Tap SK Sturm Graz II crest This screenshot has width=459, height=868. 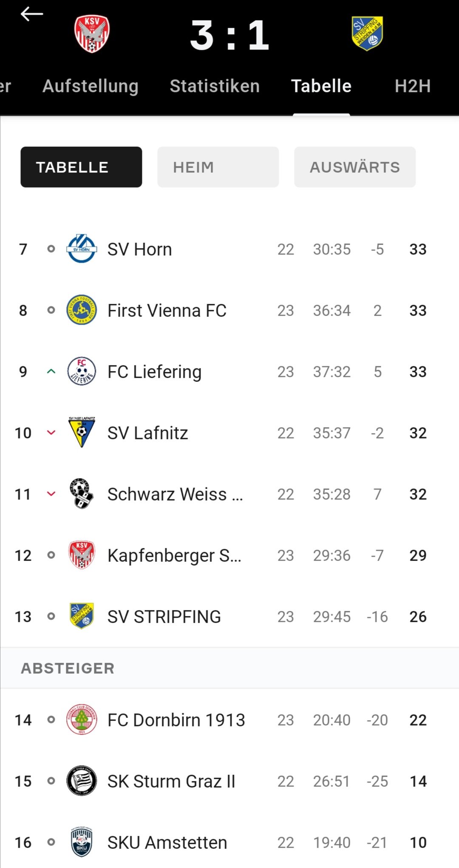tap(82, 781)
